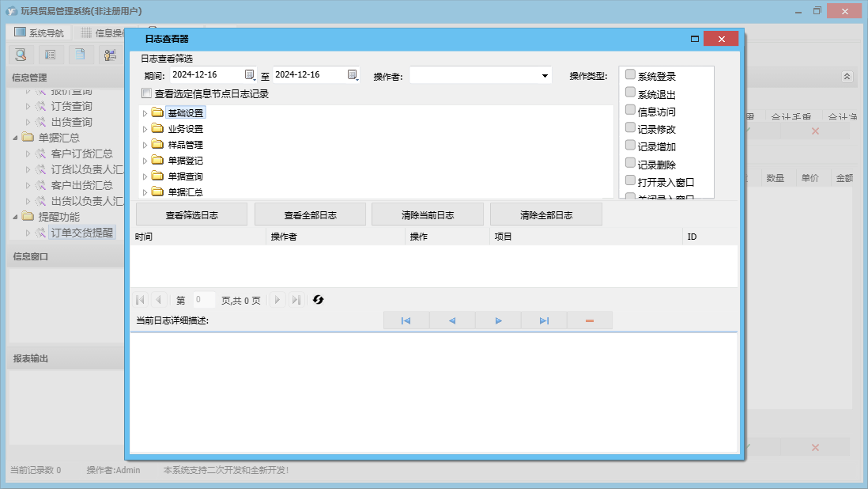This screenshot has width=868, height=489.
Task: Jump to last log detail record
Action: [x=544, y=320]
